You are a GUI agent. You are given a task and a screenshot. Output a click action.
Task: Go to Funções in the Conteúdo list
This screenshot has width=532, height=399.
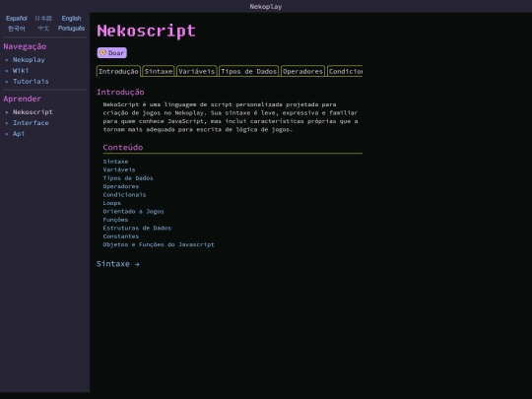point(115,220)
